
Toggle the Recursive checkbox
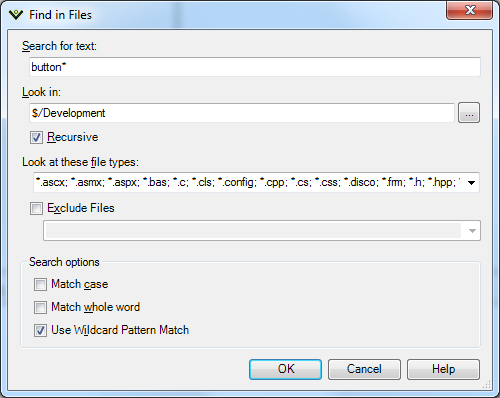pos(36,137)
